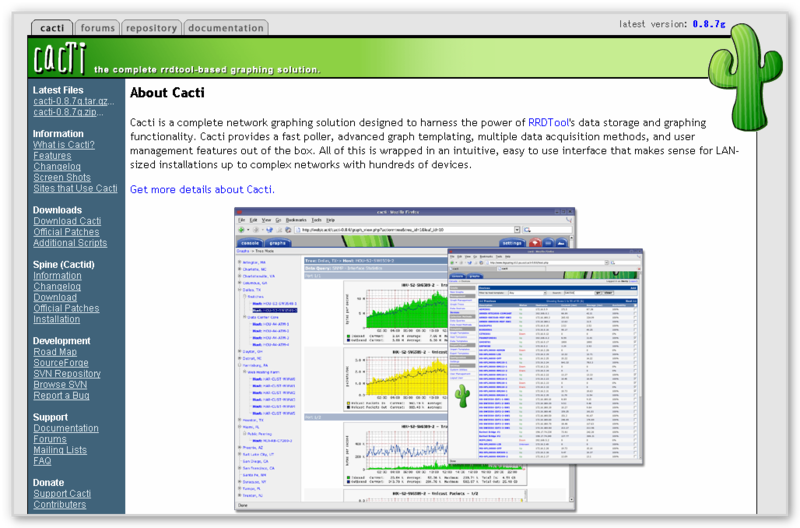Click the Cacti logo in the banner

point(60,58)
